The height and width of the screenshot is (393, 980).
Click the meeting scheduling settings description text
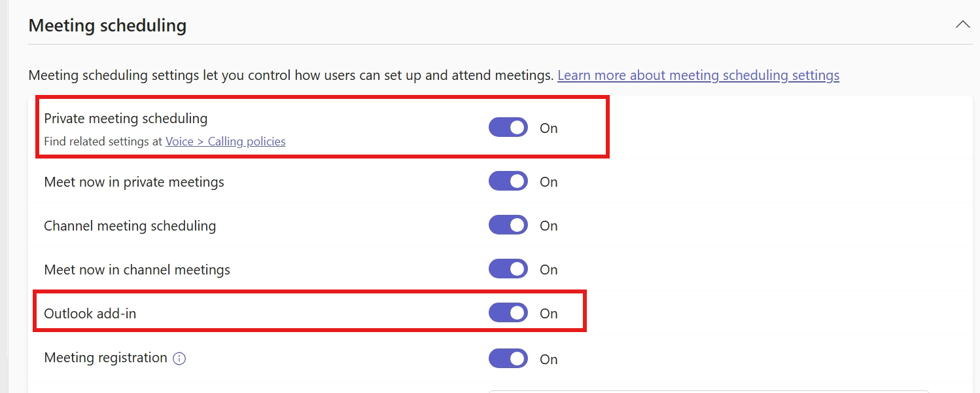click(291, 75)
